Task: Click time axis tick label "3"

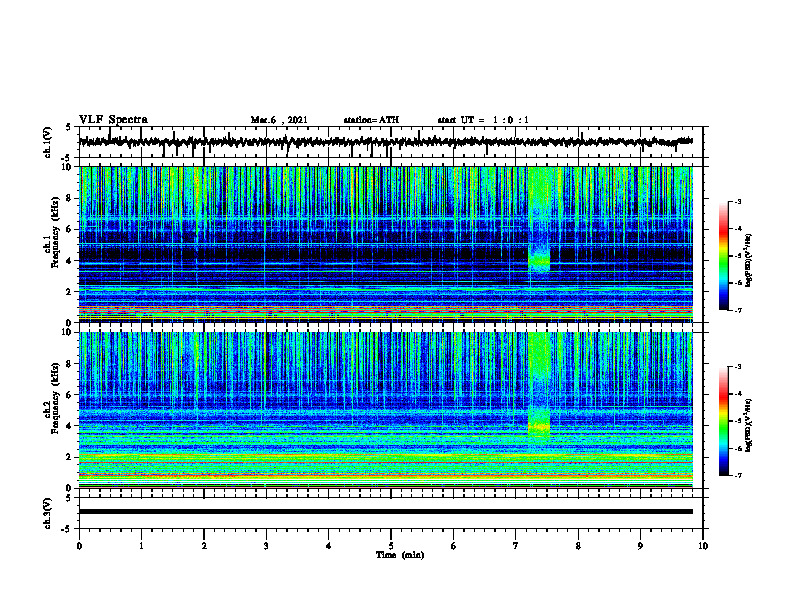Action: 266,546
